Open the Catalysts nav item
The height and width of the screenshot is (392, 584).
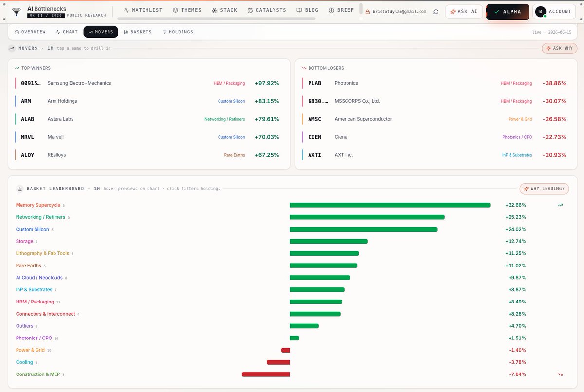point(267,10)
